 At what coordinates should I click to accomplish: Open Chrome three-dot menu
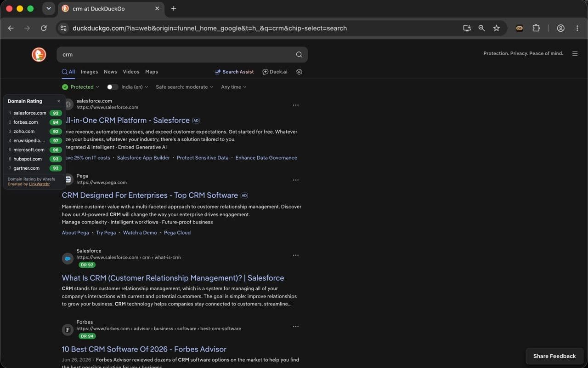click(577, 28)
